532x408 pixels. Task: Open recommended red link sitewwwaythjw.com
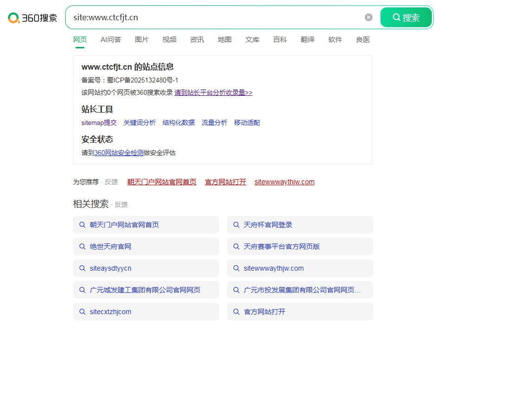pyautogui.click(x=285, y=182)
